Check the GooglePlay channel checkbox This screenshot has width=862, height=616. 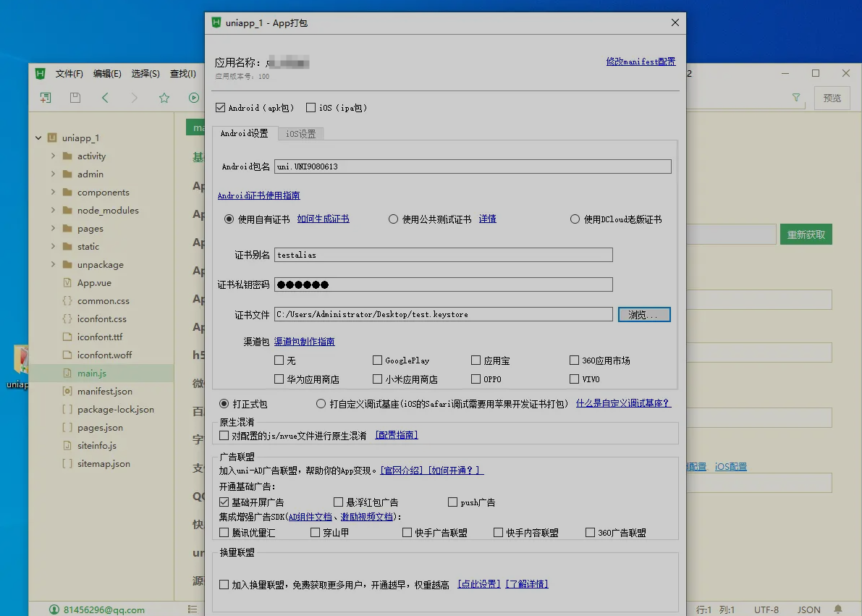[377, 360]
